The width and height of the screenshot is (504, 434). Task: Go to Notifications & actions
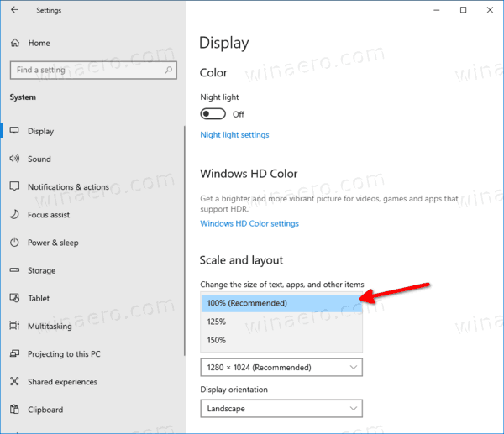coord(69,187)
